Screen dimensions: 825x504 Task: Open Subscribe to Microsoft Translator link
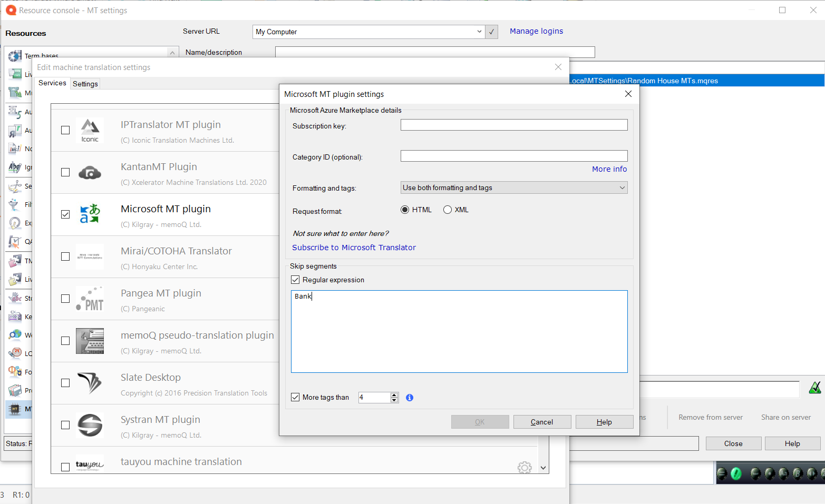tap(354, 248)
